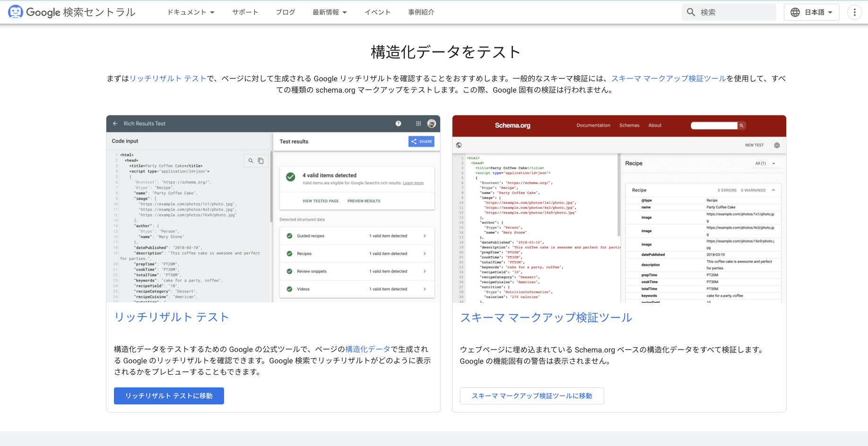Open the サポート menu item
This screenshot has height=446, width=868.
pyautogui.click(x=245, y=12)
